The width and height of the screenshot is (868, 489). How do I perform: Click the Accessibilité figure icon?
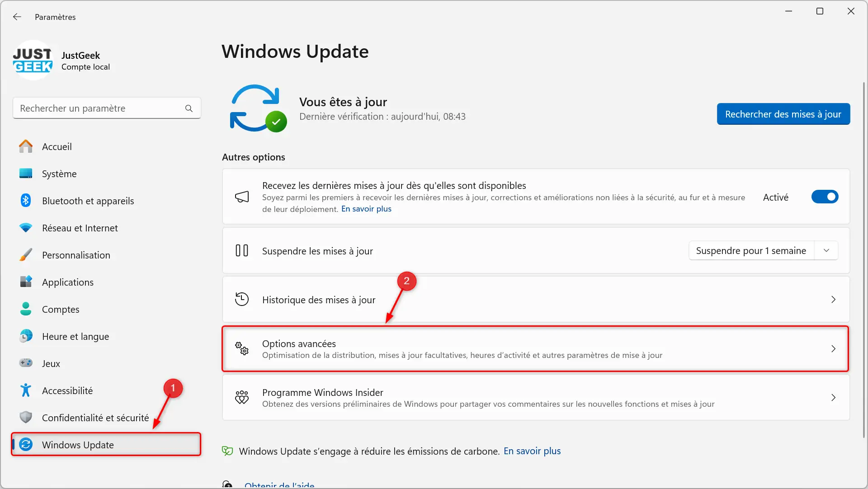26,390
